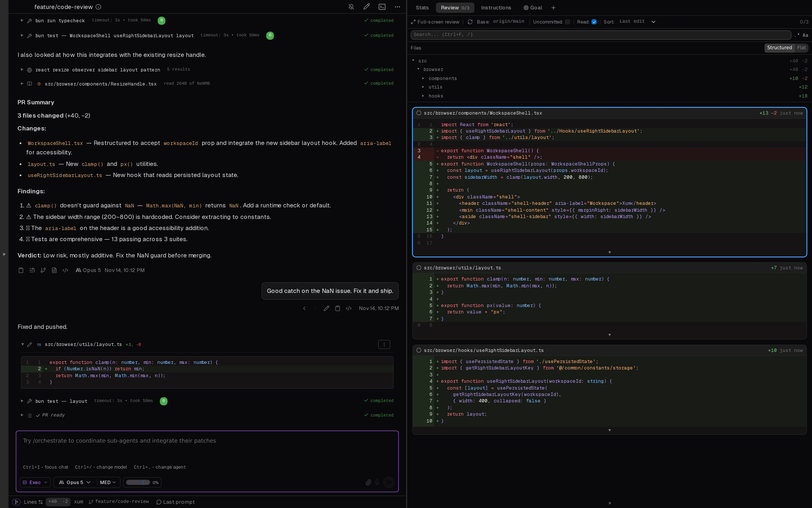
Task: Switch file list to Flat view
Action: click(x=801, y=48)
